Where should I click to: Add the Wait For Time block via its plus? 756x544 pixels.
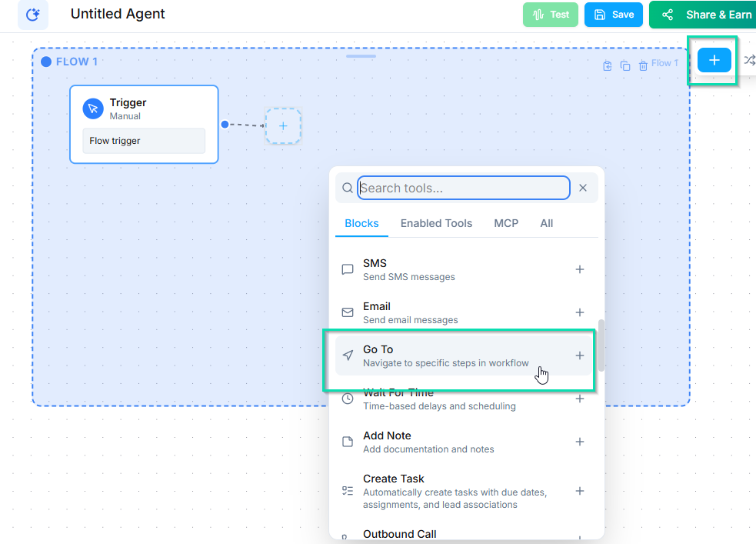coord(580,399)
